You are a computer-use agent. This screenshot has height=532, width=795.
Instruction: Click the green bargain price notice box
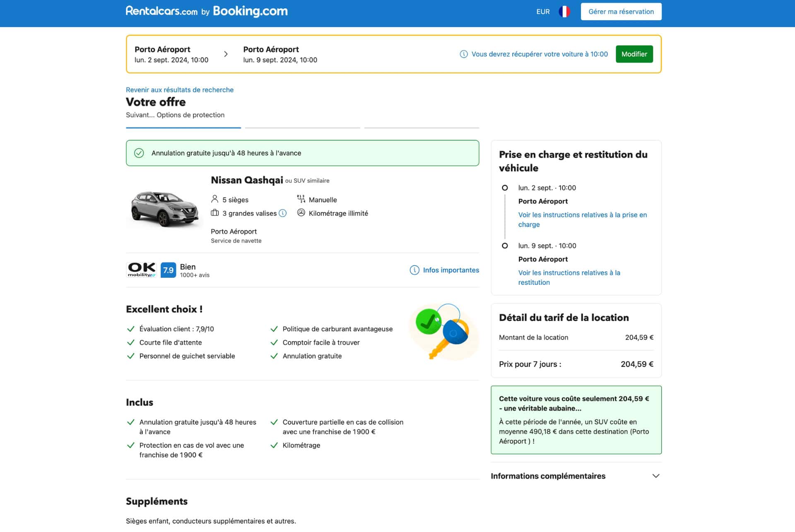(576, 420)
